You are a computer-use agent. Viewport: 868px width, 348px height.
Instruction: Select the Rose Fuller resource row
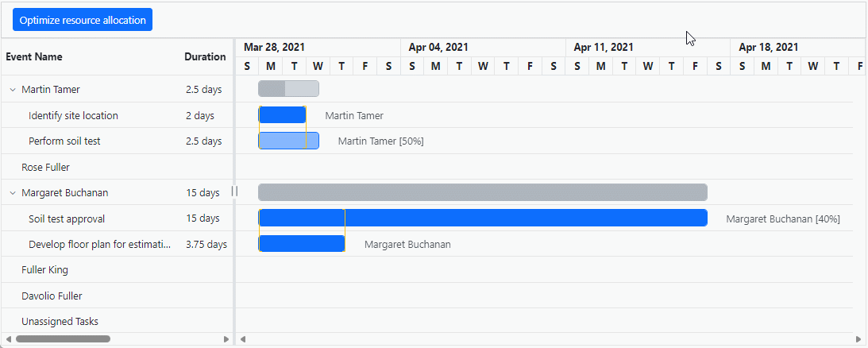coord(46,168)
